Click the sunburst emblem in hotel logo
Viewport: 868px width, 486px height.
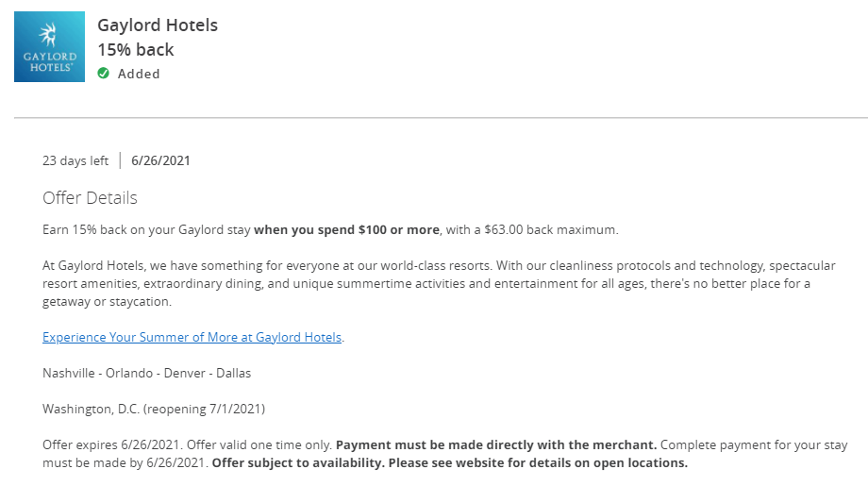(x=49, y=35)
